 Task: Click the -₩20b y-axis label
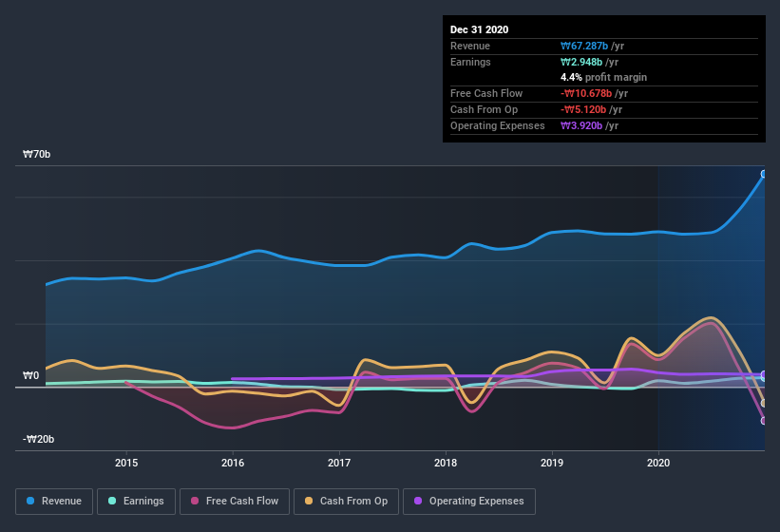pos(38,440)
